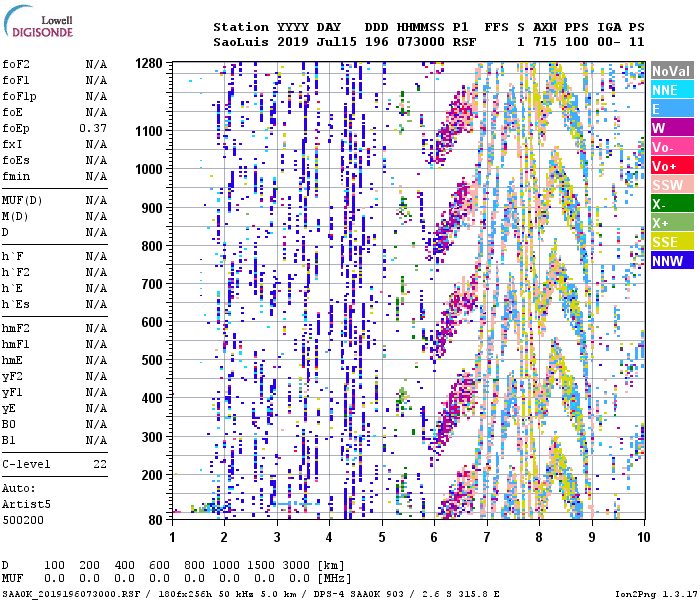This screenshot has height=600, width=700.
Task: Click the fxI parameter label
Action: pyautogui.click(x=12, y=144)
